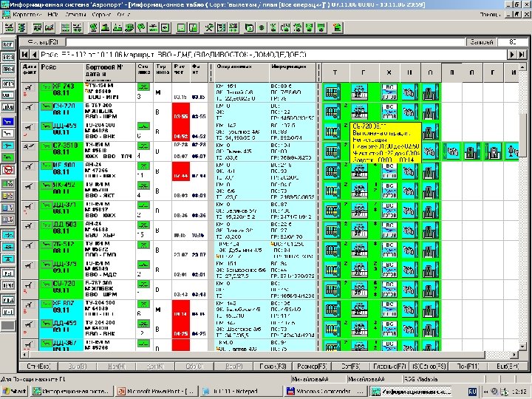The image size is (532, 399).
Task: Click the Информация column header
Action: click(293, 72)
